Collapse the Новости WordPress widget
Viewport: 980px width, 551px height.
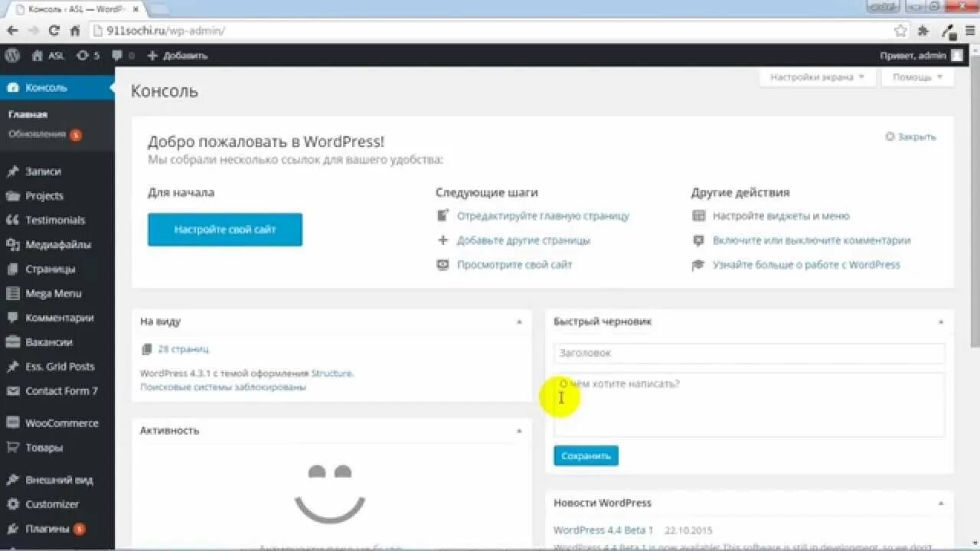tap(941, 504)
